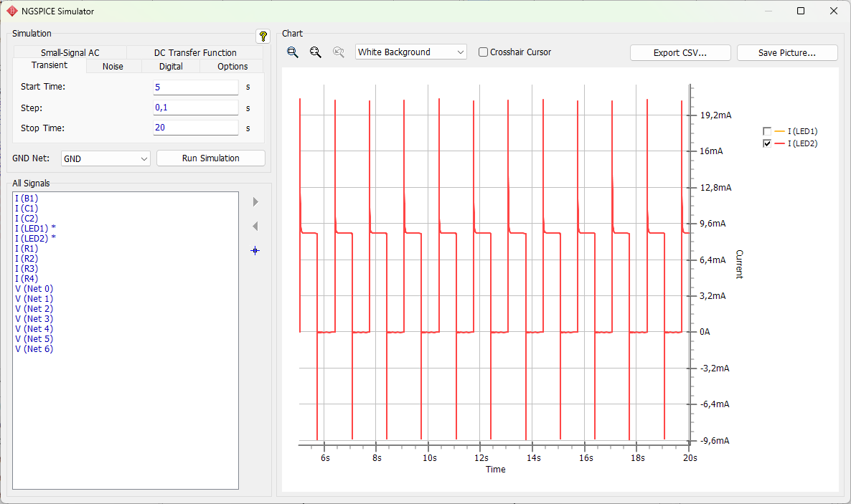
Task: Click the orange I (LED1) legend line swatch
Action: point(779,131)
